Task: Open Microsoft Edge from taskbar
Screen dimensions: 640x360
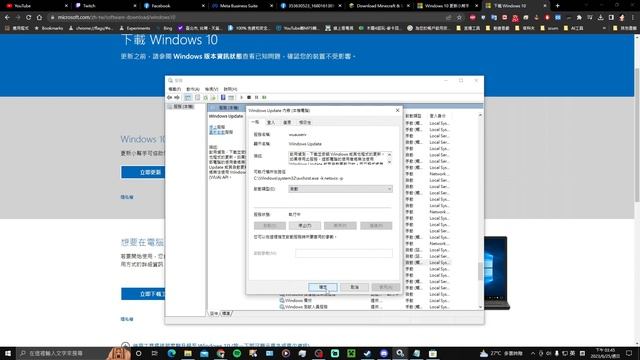Action: [171, 353]
